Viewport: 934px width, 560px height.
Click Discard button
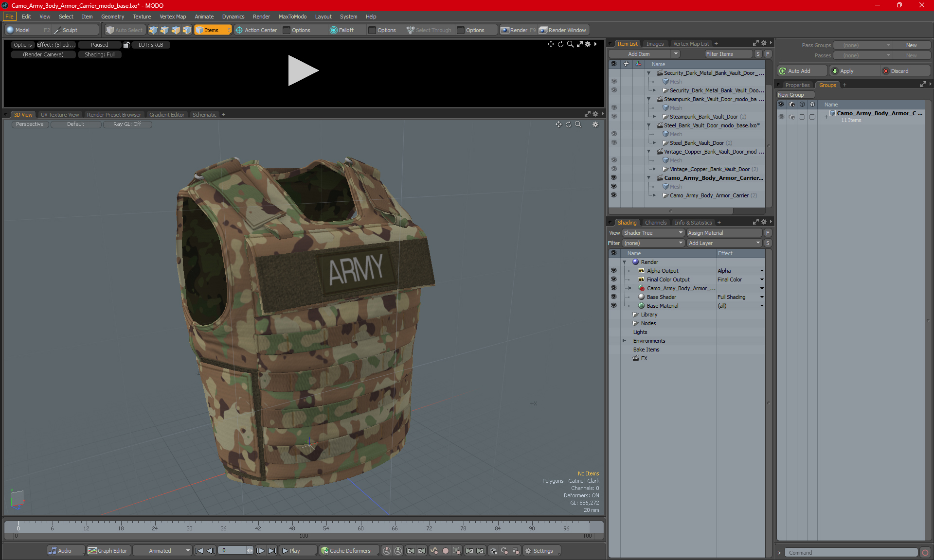(905, 71)
